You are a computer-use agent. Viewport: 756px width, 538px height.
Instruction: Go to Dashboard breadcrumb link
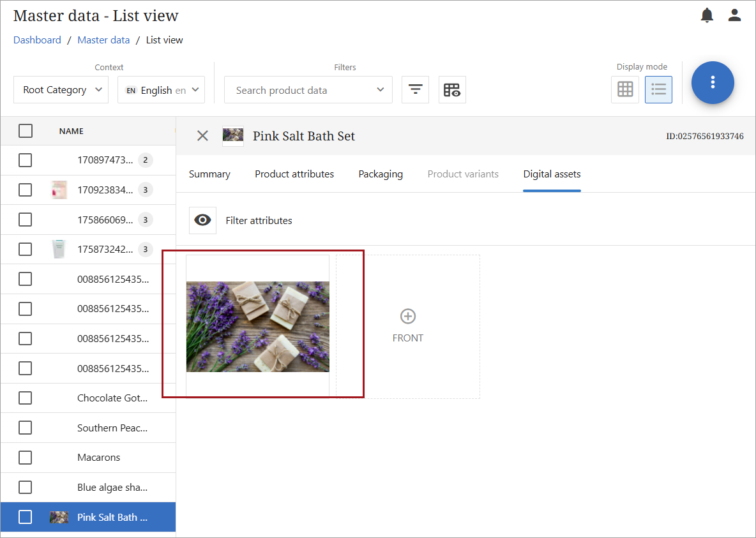coord(37,40)
